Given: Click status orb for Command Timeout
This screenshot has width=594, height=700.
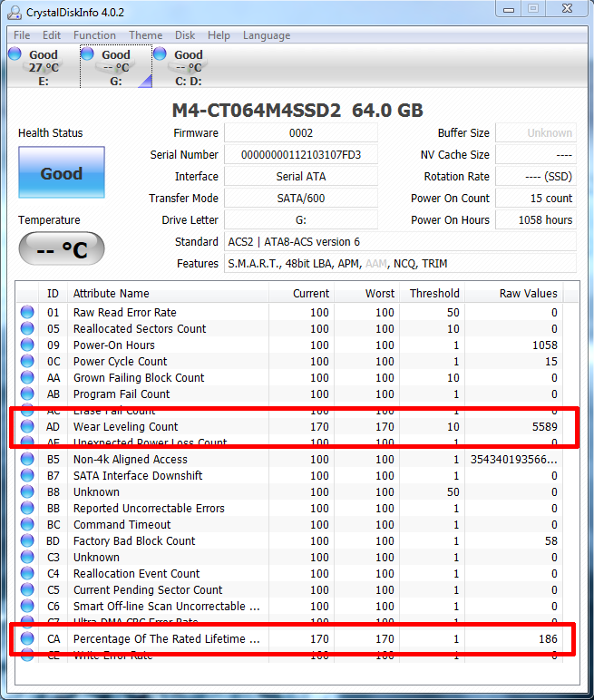Looking at the screenshot, I should point(27,524).
